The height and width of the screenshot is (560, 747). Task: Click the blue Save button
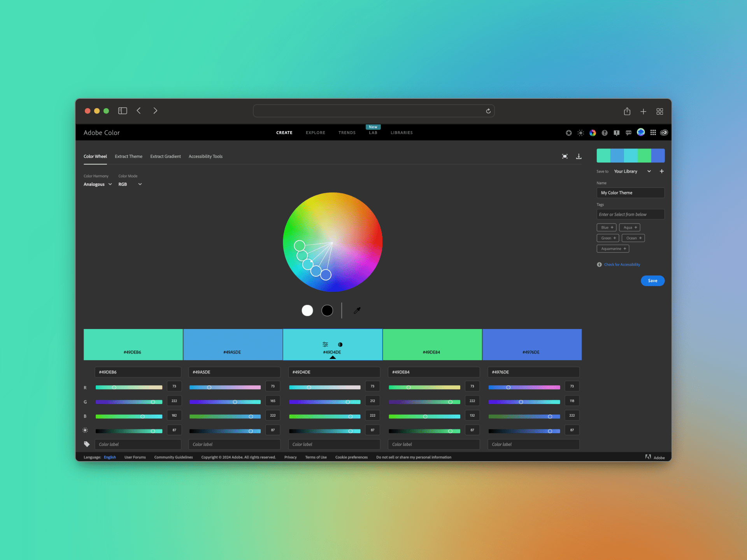[652, 281]
